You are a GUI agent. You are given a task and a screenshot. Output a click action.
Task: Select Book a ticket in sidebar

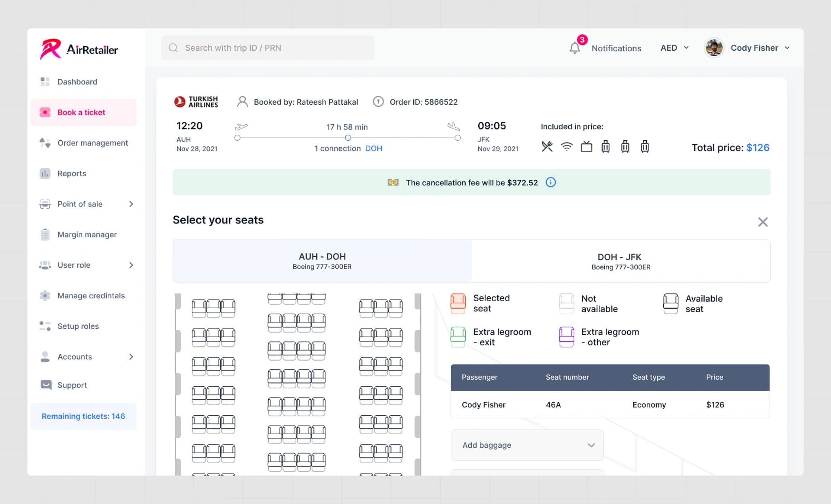point(84,112)
